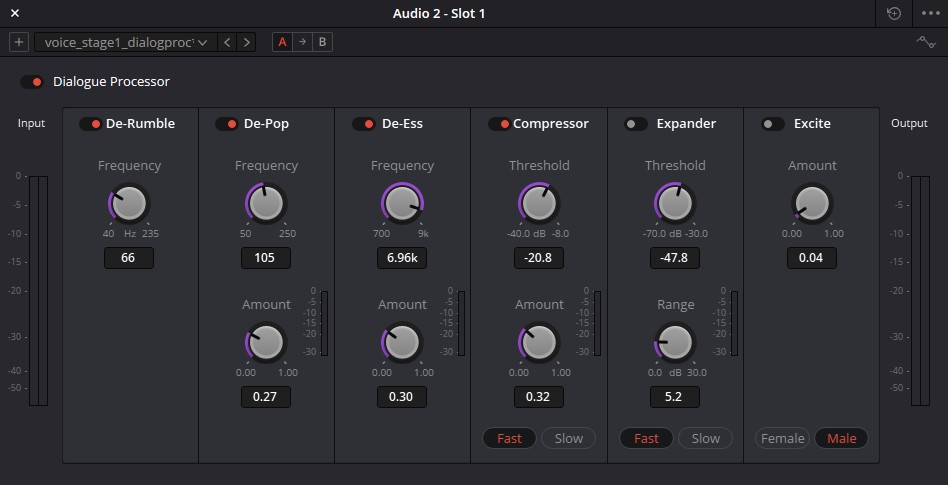This screenshot has width=948, height=485.
Task: Open the voice_stage1 preset dropdown
Action: pos(126,42)
